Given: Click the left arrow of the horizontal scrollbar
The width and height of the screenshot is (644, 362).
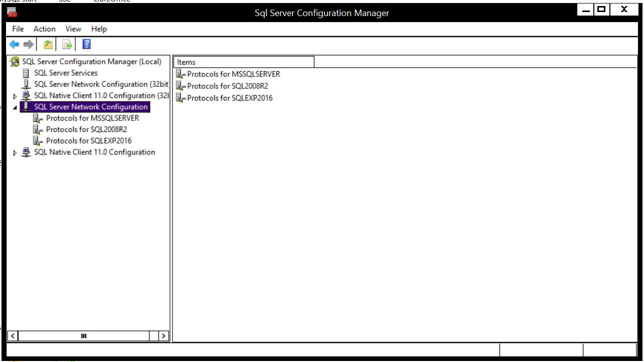Looking at the screenshot, I should [x=13, y=336].
